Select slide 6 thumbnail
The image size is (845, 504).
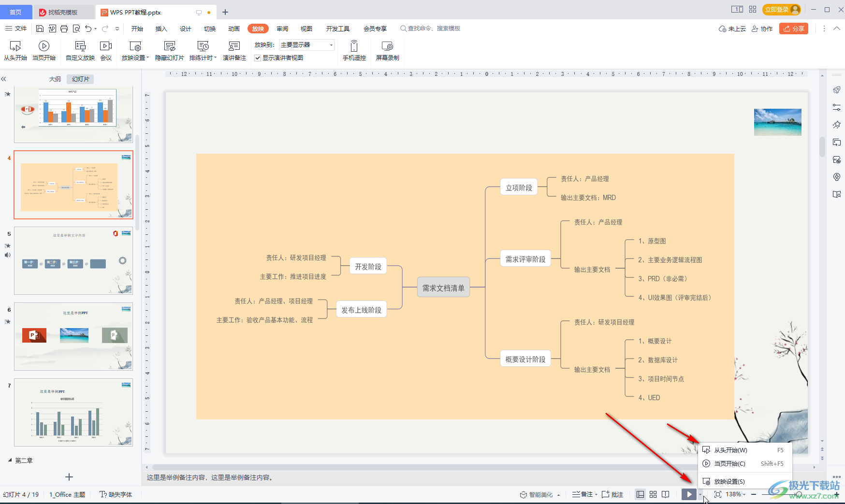[x=73, y=336]
